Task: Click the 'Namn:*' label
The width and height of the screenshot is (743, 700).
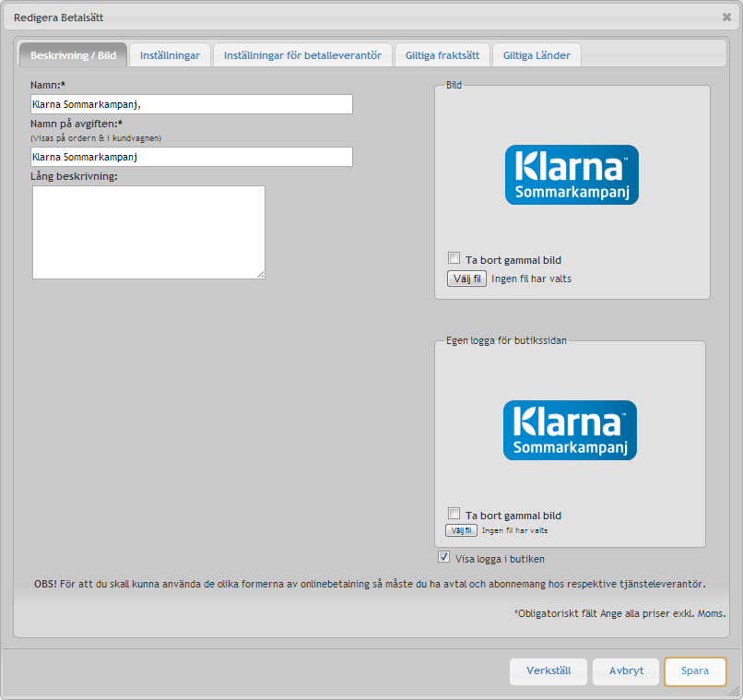Action: [48, 85]
